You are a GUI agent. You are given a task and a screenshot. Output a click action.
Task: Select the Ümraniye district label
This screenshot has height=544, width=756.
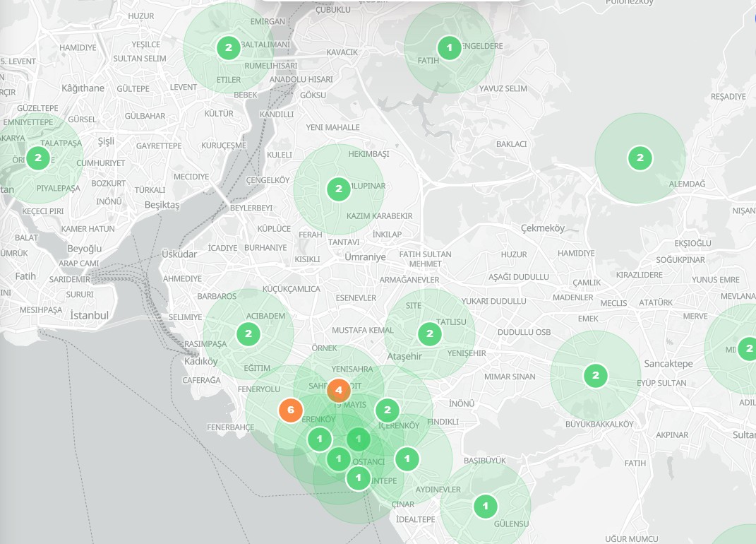tap(365, 256)
